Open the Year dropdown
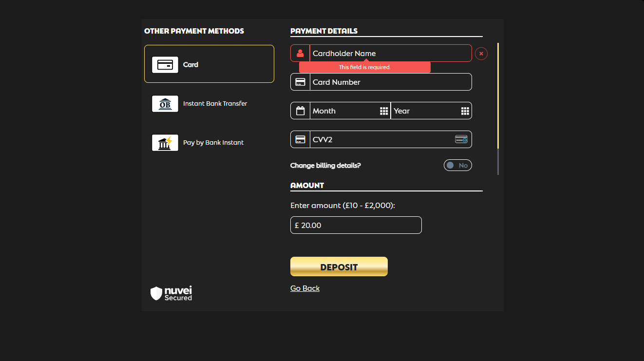The width and height of the screenshot is (644, 361). [426, 111]
